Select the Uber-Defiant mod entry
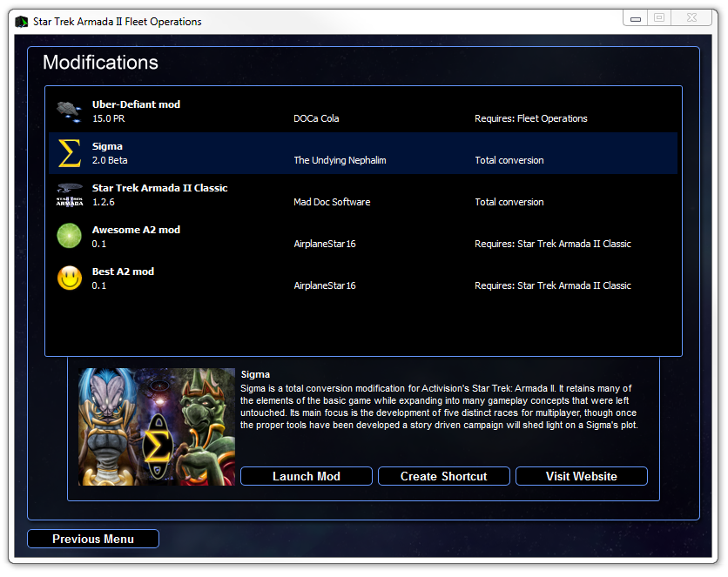Viewport: 728px width, 577px height. [x=363, y=111]
